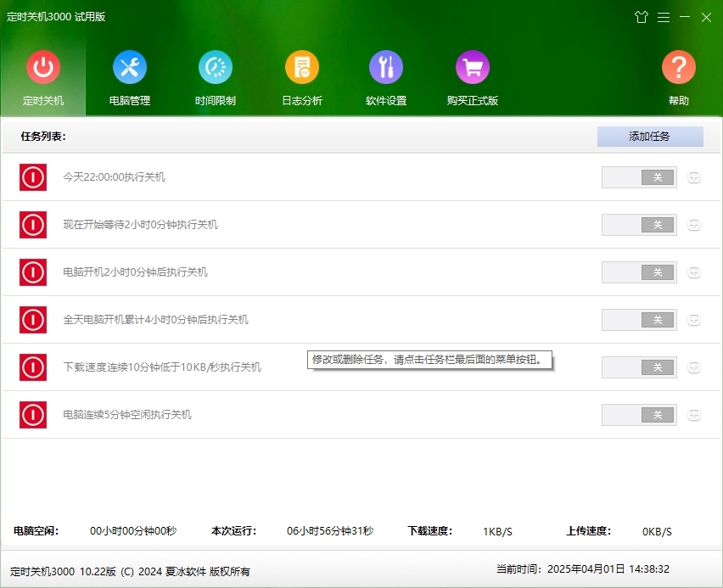The width and height of the screenshot is (723, 588).
Task: Select task text 电脑连续5分钟空闲执行关机
Action: coord(126,415)
